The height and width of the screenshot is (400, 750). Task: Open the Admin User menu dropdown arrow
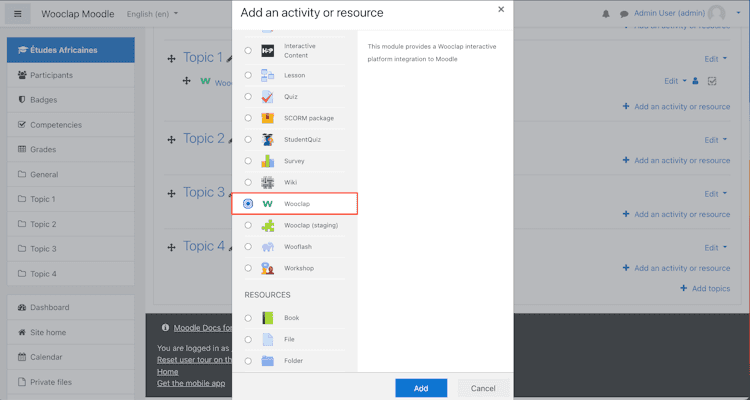[x=738, y=13]
